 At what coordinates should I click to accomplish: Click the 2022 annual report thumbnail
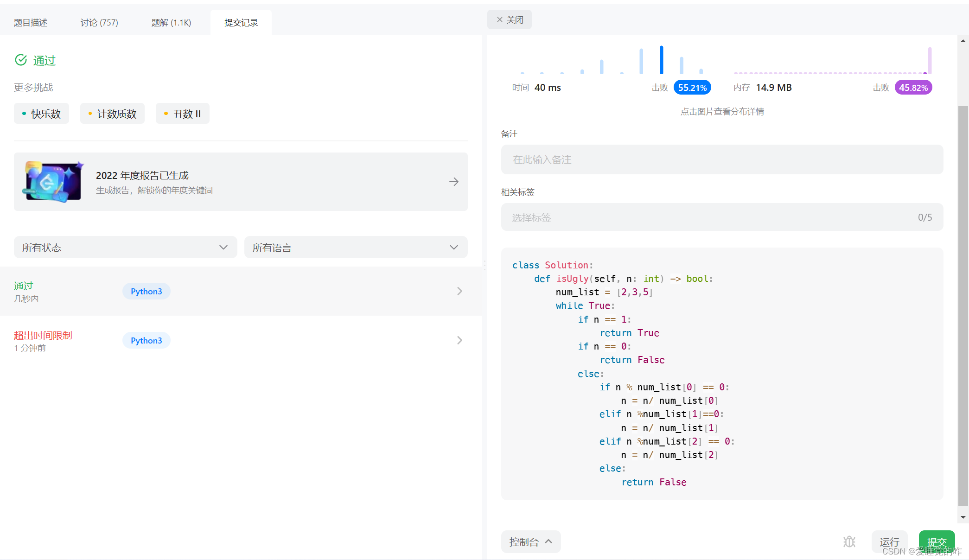53,182
